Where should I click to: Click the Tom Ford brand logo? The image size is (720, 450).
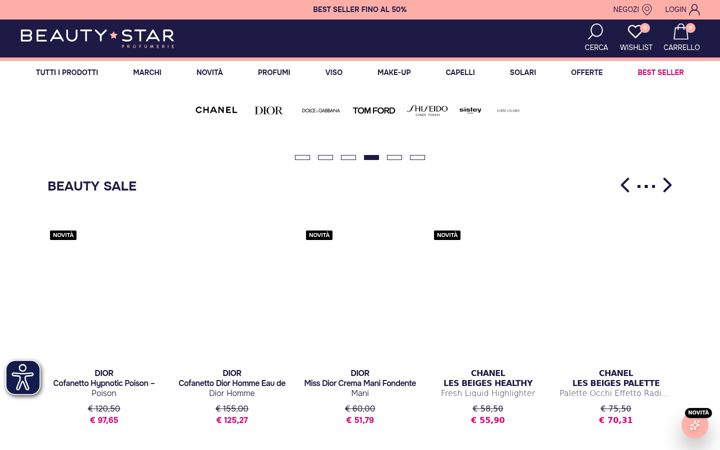pyautogui.click(x=374, y=110)
